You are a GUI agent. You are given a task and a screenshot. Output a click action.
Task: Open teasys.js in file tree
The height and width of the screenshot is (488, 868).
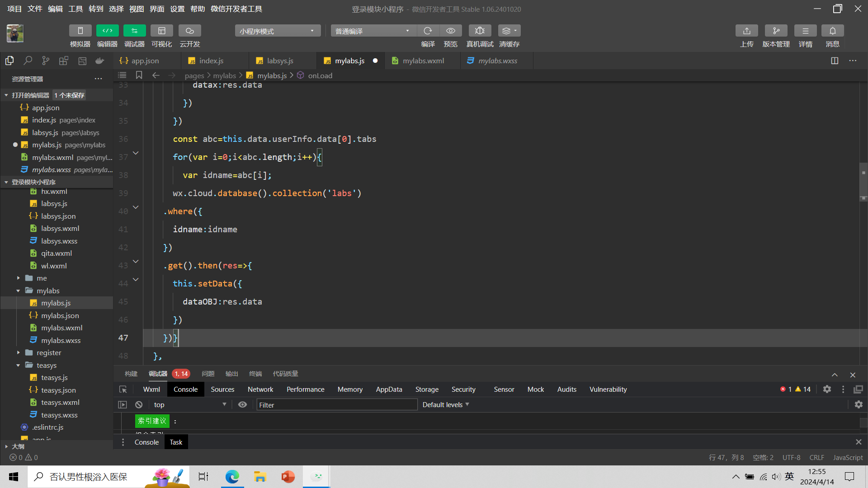click(x=54, y=377)
